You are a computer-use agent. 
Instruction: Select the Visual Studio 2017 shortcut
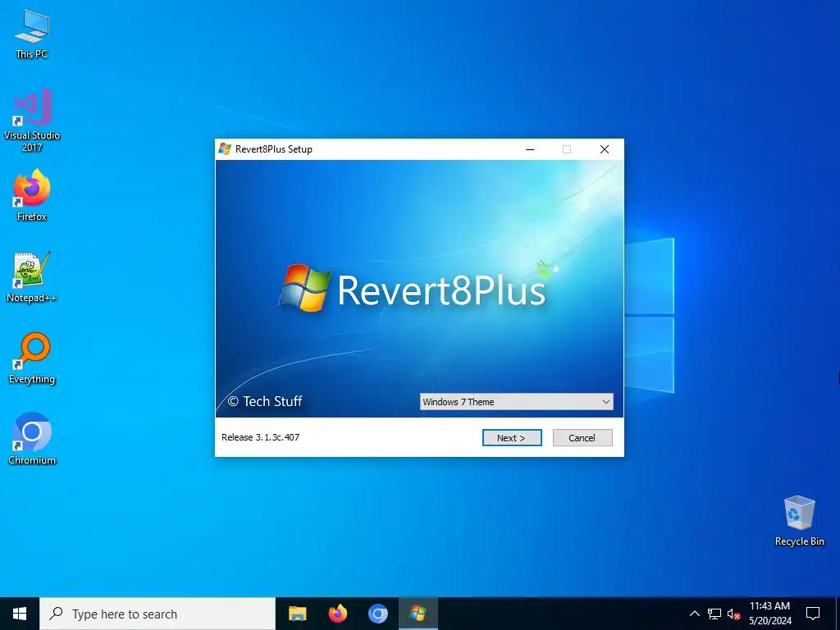point(32,120)
